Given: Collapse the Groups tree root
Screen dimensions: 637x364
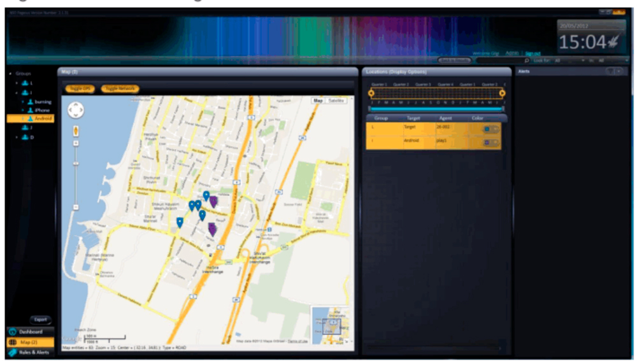Looking at the screenshot, I should pos(11,73).
